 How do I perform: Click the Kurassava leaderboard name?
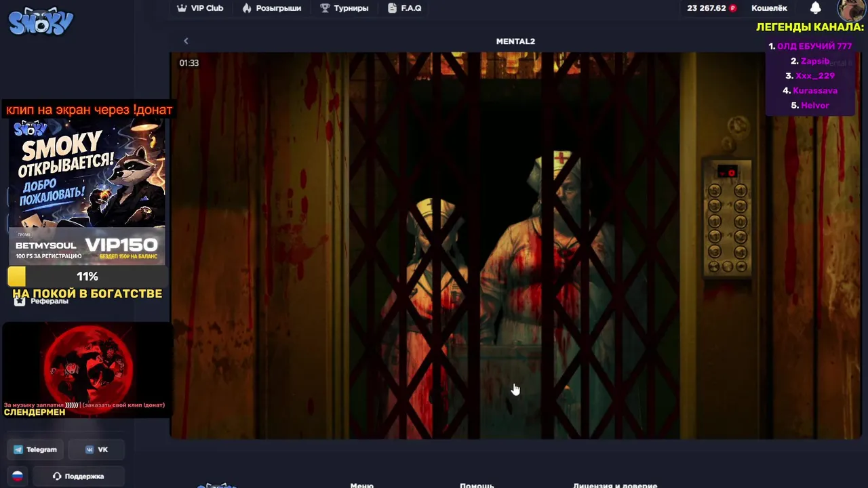pos(815,91)
